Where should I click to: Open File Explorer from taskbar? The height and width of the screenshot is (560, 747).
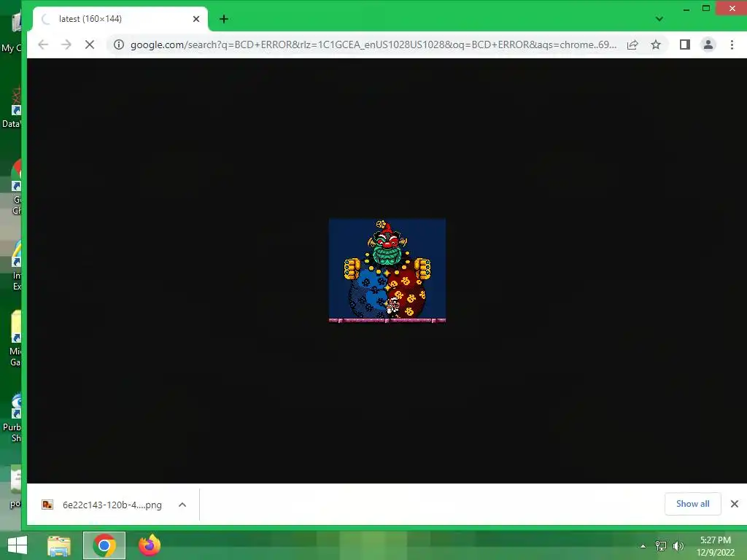(59, 545)
